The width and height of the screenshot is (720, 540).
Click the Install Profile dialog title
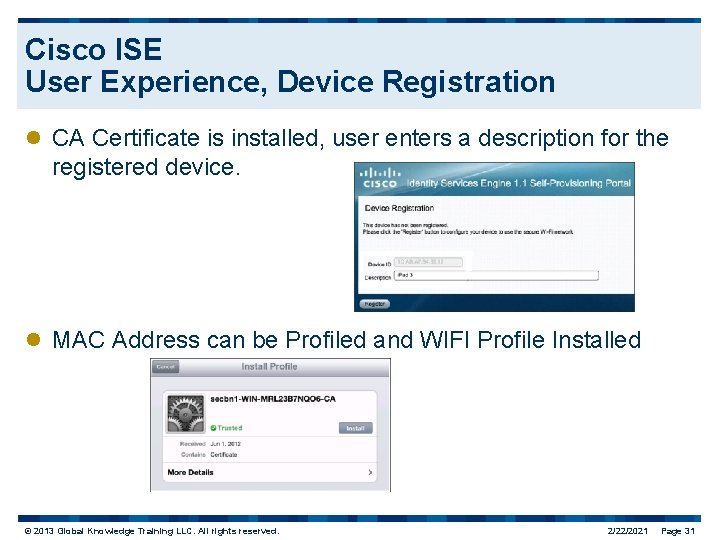click(x=270, y=366)
